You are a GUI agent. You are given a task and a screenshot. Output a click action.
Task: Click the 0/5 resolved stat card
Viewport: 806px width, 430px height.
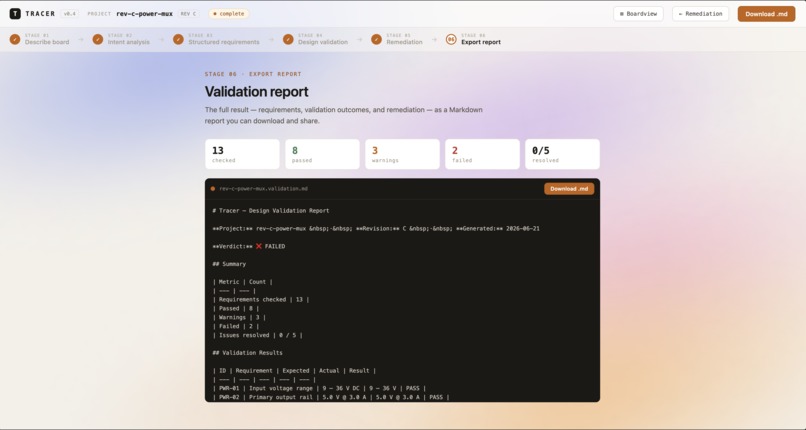[x=562, y=154]
